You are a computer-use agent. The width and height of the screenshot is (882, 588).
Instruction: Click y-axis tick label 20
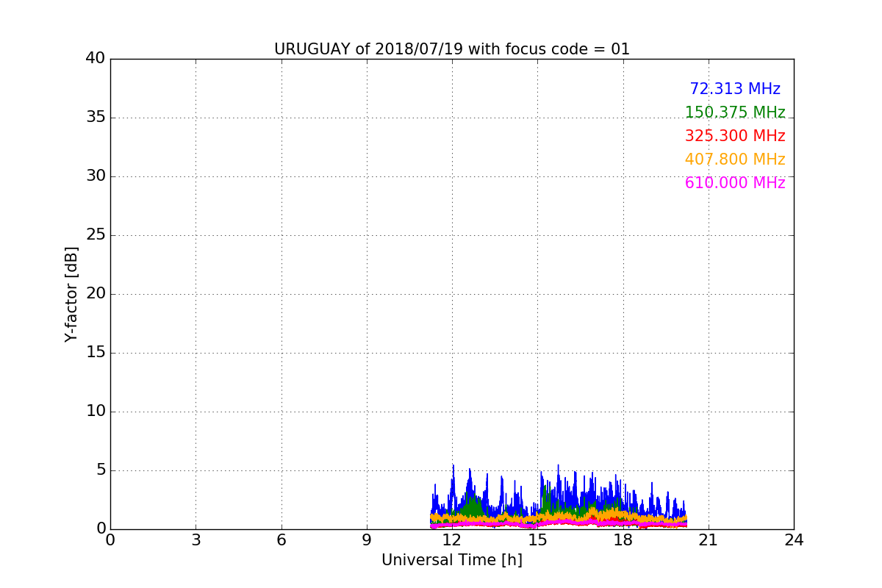click(96, 294)
